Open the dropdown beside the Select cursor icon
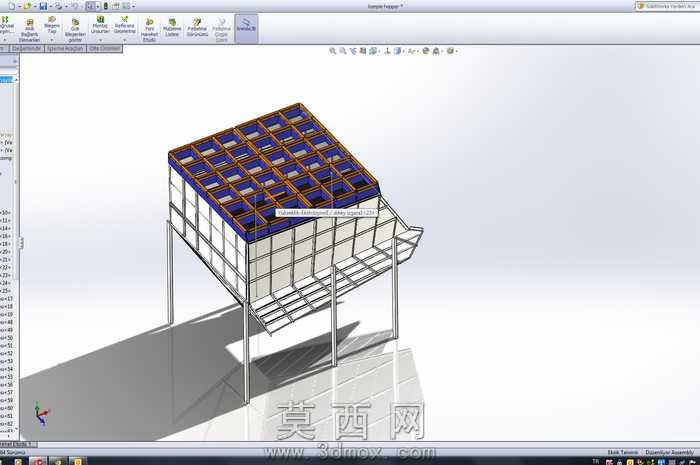The image size is (700, 465). click(x=97, y=7)
